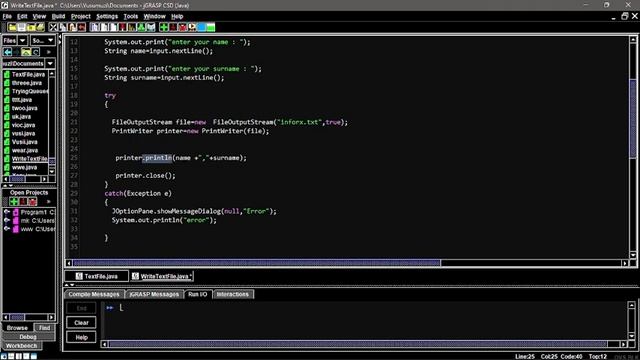Click the editor vertical scrollbar thumb

pyautogui.click(x=633, y=118)
